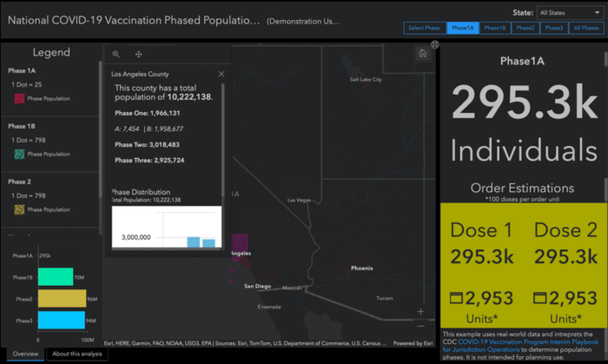Switch to the Overview tab
Viewport: 608px width, 364px height.
click(x=25, y=354)
